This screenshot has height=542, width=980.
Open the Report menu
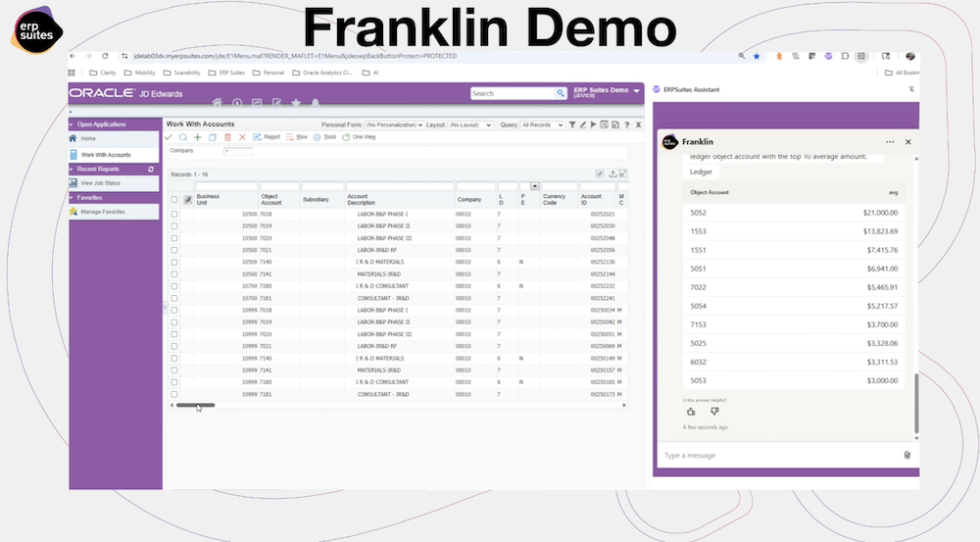[267, 137]
